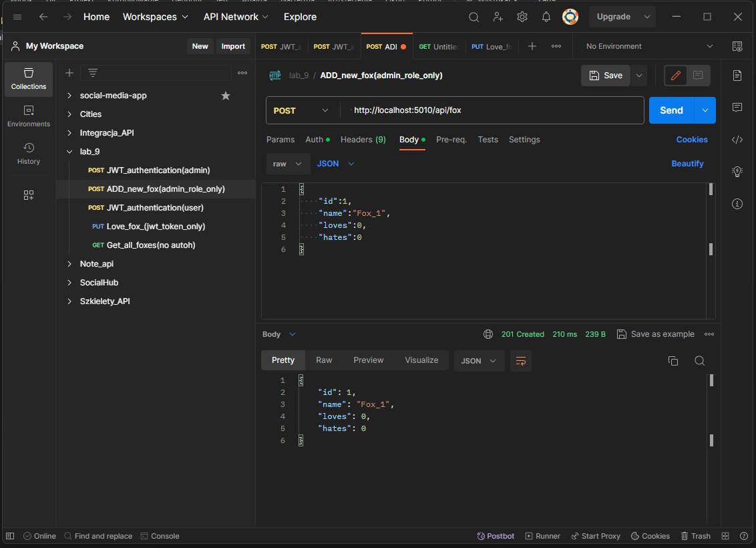Screen dimensions: 756x548
Task: Open the Send options arrow
Action: coord(705,110)
